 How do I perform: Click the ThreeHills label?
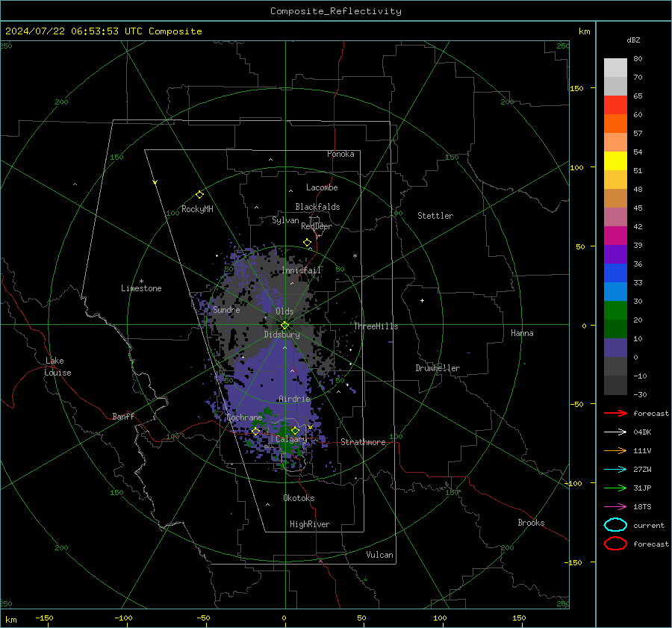coord(376,326)
